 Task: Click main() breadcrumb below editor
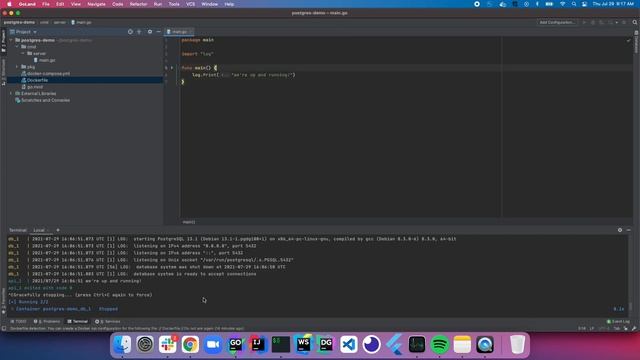click(189, 222)
